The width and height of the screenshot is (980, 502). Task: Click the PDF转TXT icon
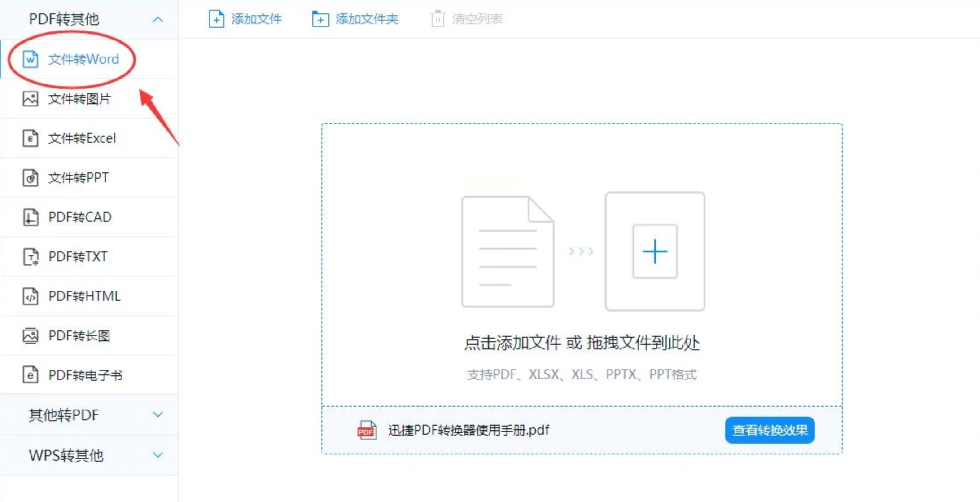[x=31, y=257]
